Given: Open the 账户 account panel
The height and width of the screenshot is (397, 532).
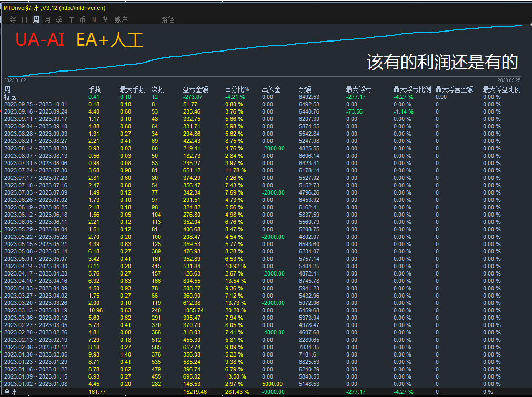Looking at the screenshot, I should [121, 19].
